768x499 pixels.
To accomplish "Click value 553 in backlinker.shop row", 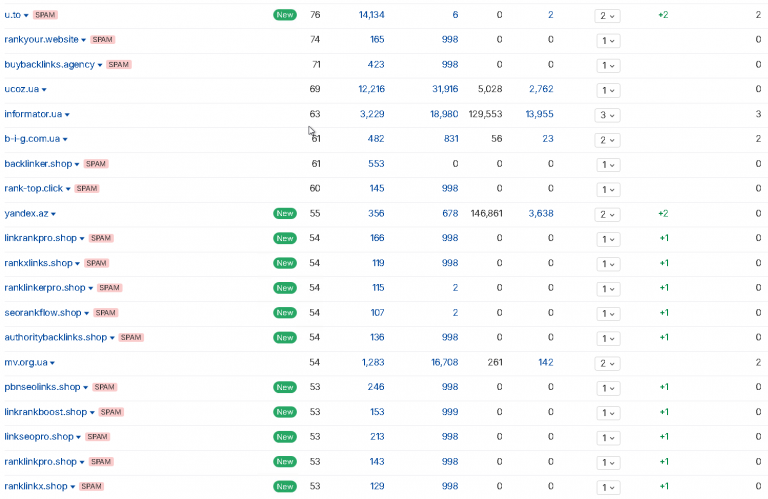I will (376, 164).
